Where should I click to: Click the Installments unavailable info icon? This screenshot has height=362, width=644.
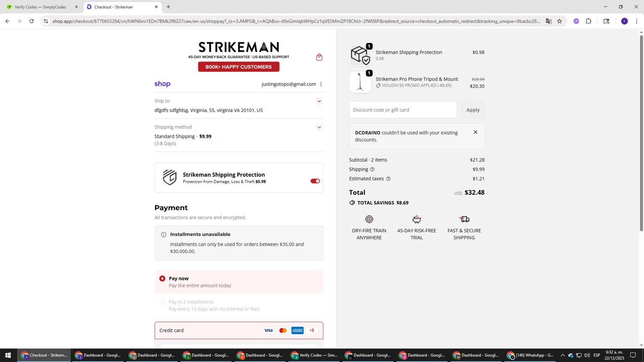coord(164,235)
